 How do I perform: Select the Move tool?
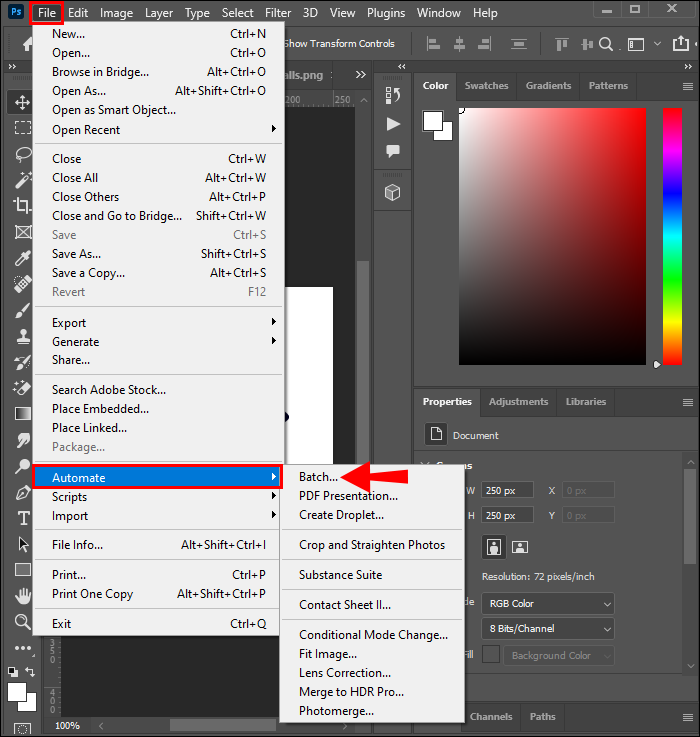click(22, 102)
